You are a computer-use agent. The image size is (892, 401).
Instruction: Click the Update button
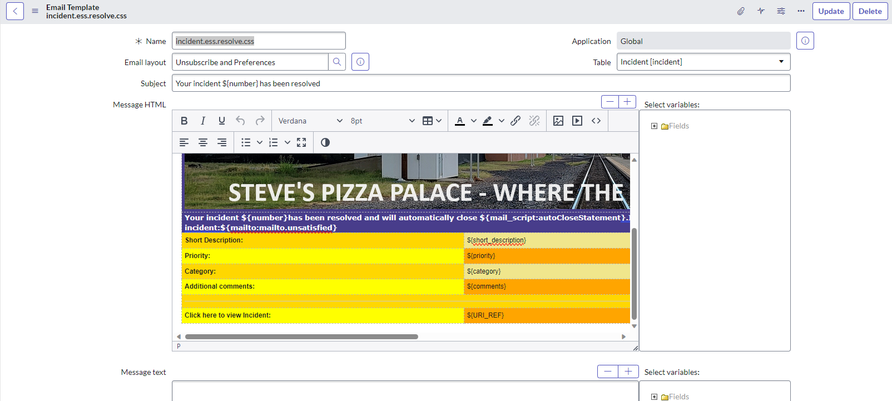(831, 11)
